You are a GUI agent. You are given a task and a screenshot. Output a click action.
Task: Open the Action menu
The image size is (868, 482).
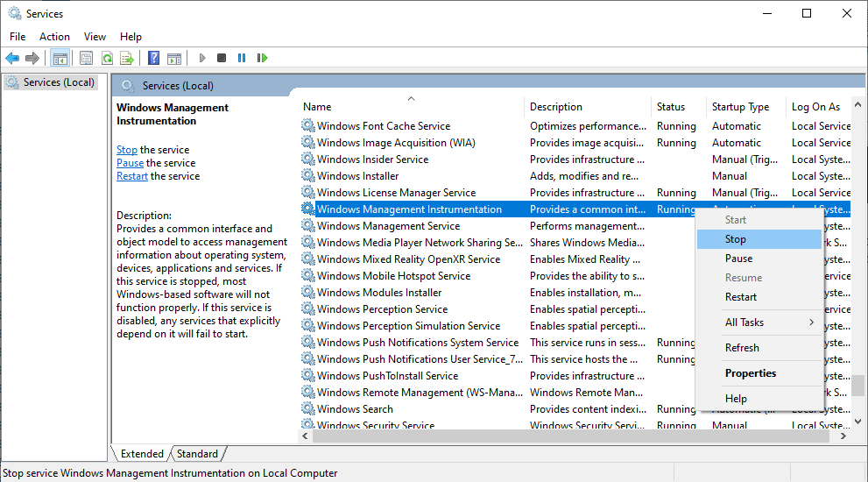tap(55, 37)
